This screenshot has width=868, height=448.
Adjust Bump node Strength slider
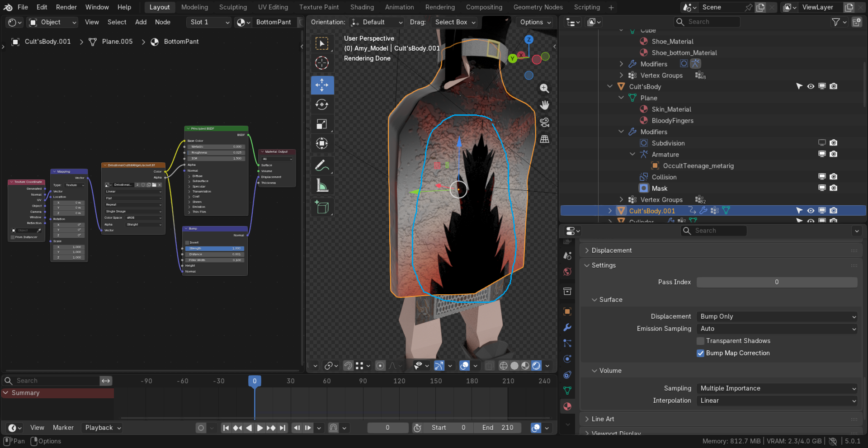click(215, 249)
